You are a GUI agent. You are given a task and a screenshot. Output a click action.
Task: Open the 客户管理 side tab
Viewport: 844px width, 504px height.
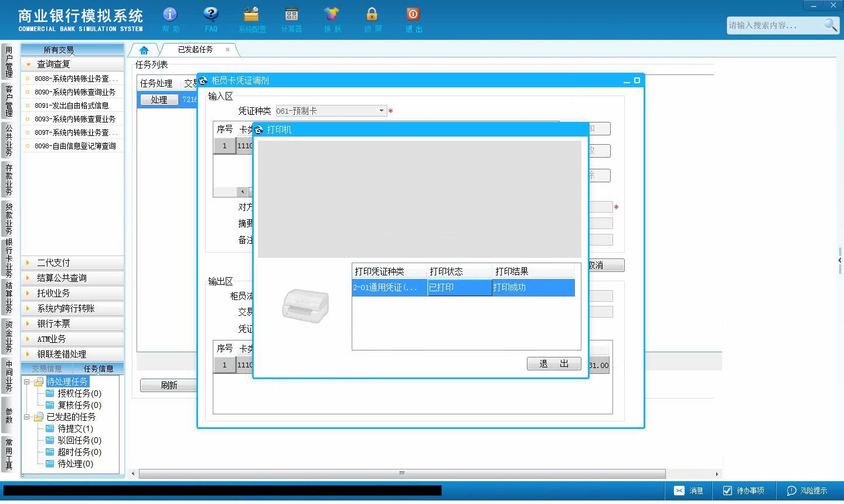click(8, 101)
